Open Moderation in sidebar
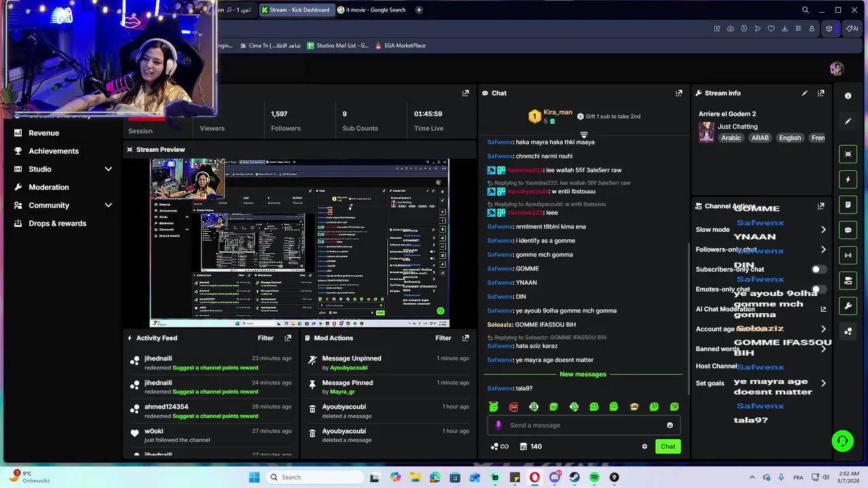Image resolution: width=868 pixels, height=488 pixels. (49, 187)
